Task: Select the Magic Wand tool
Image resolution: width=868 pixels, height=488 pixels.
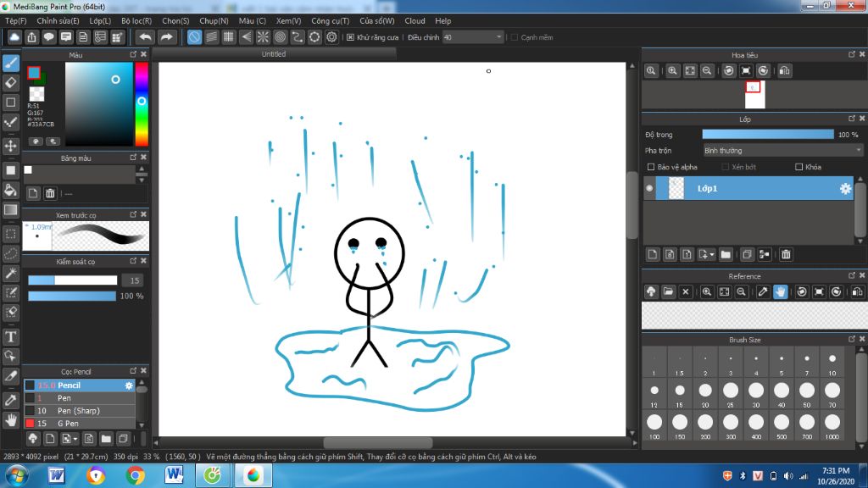Action: [11, 274]
